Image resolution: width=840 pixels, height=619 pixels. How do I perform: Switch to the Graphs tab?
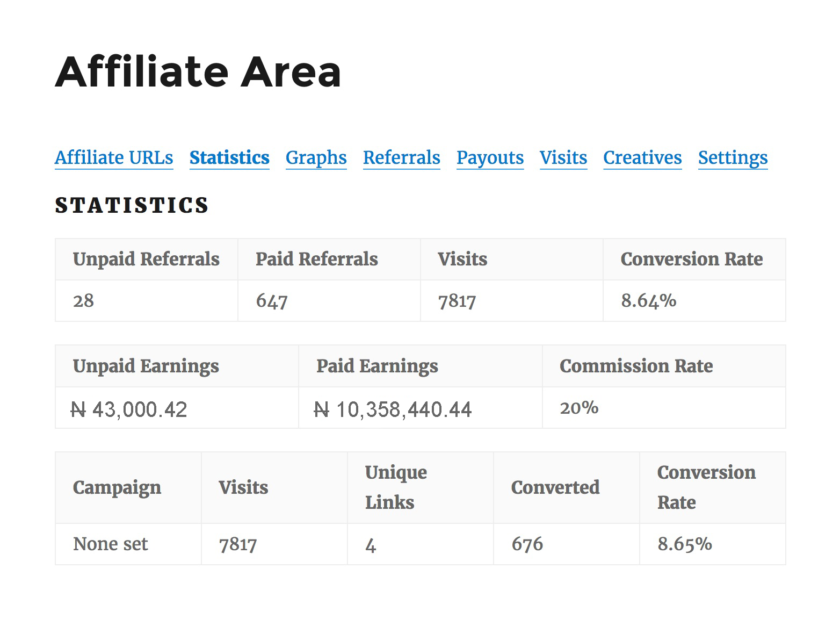coord(316,157)
